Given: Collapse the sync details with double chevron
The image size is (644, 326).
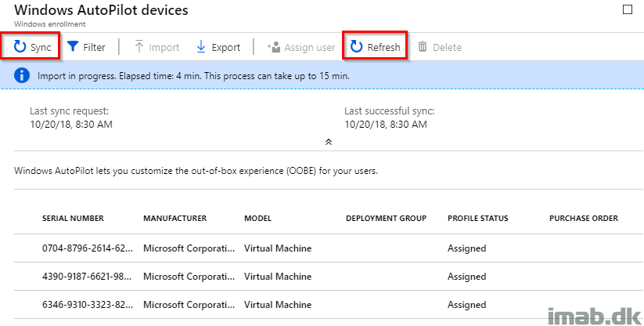Looking at the screenshot, I should [x=328, y=143].
